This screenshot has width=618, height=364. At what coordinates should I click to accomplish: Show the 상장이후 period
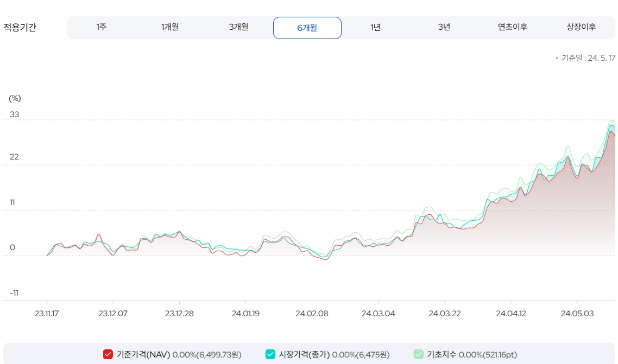tap(581, 27)
